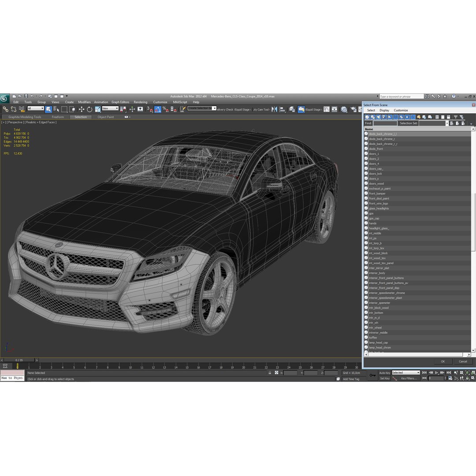Screen dimensions: 476x476
Task: Toggle Display Lights filter in Select From Scene
Action: (x=379, y=117)
